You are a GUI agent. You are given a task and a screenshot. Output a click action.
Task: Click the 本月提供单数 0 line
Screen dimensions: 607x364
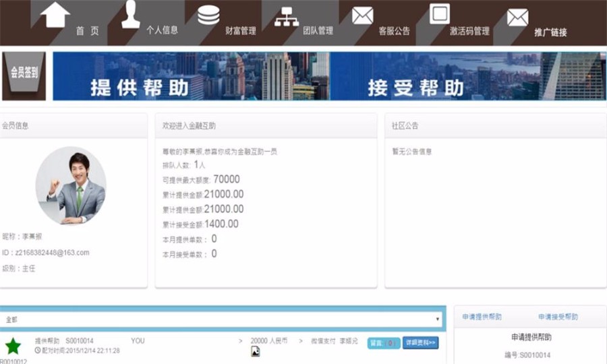tap(190, 239)
